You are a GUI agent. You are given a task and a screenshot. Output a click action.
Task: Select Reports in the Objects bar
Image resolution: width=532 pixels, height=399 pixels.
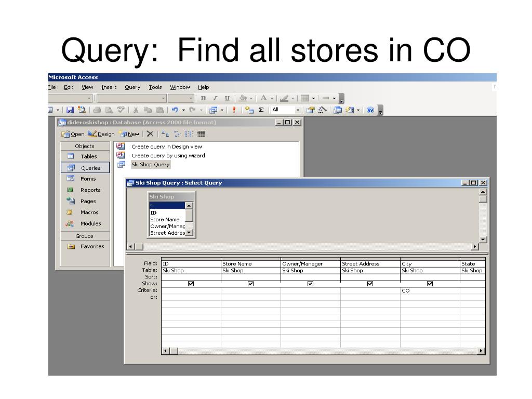[x=85, y=190]
